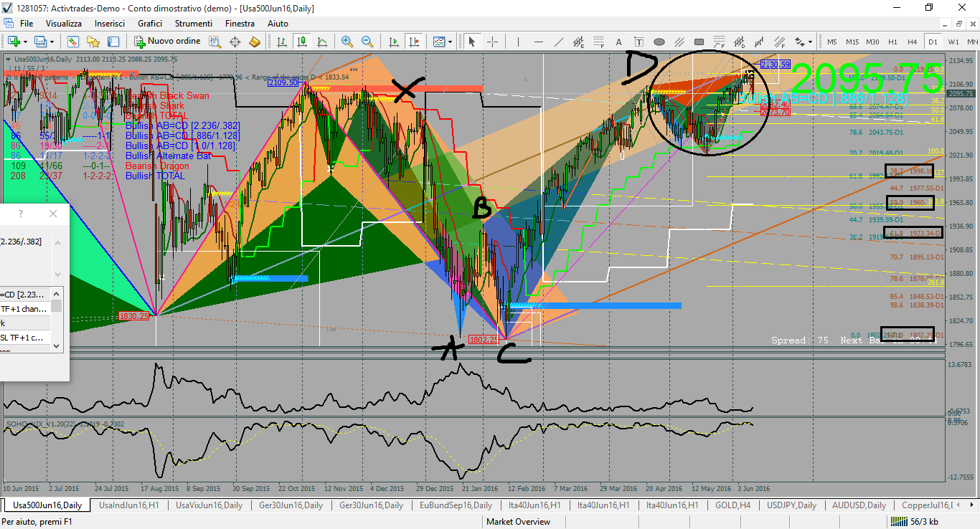
Task: Toggle chart shift from right border
Action: coord(413,42)
